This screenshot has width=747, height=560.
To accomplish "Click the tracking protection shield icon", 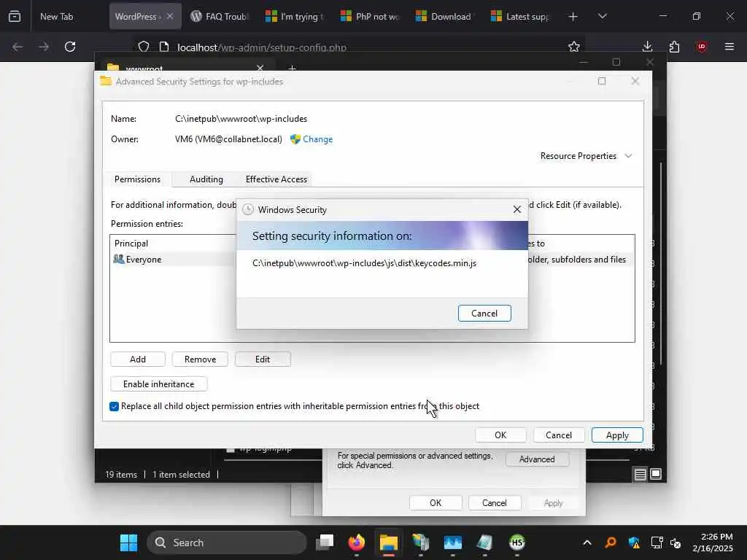I will tap(144, 47).
